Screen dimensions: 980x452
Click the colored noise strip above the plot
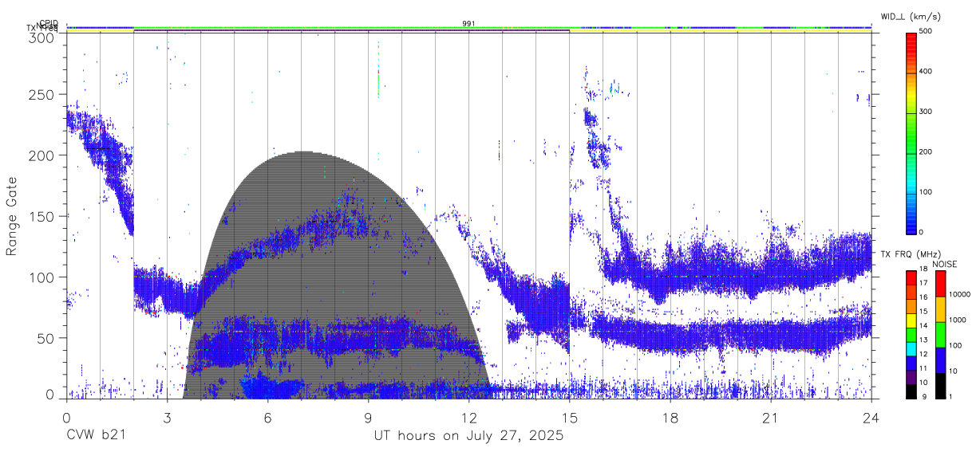[x=469, y=28]
